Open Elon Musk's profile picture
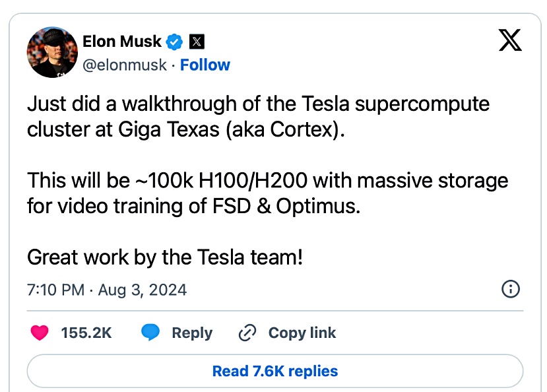The image size is (547, 392). click(52, 52)
